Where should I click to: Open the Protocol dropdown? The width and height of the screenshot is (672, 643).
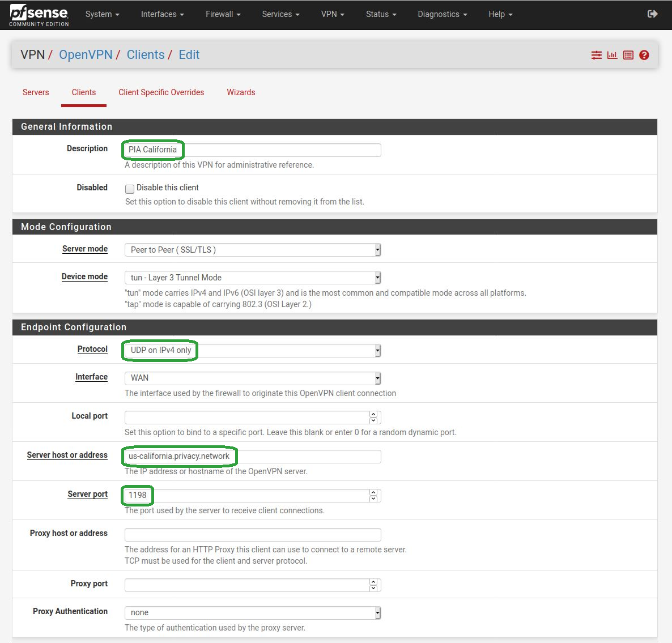click(x=253, y=351)
